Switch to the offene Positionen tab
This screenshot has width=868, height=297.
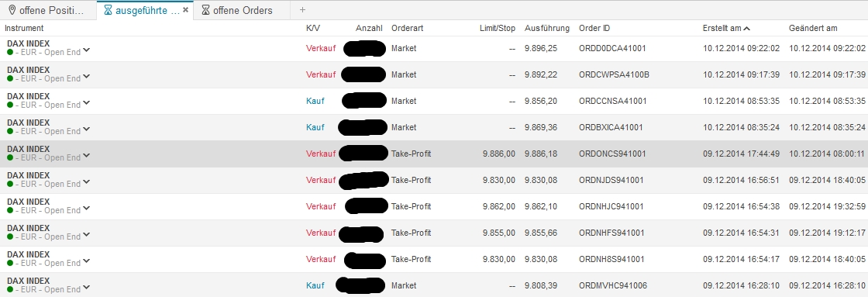point(47,10)
